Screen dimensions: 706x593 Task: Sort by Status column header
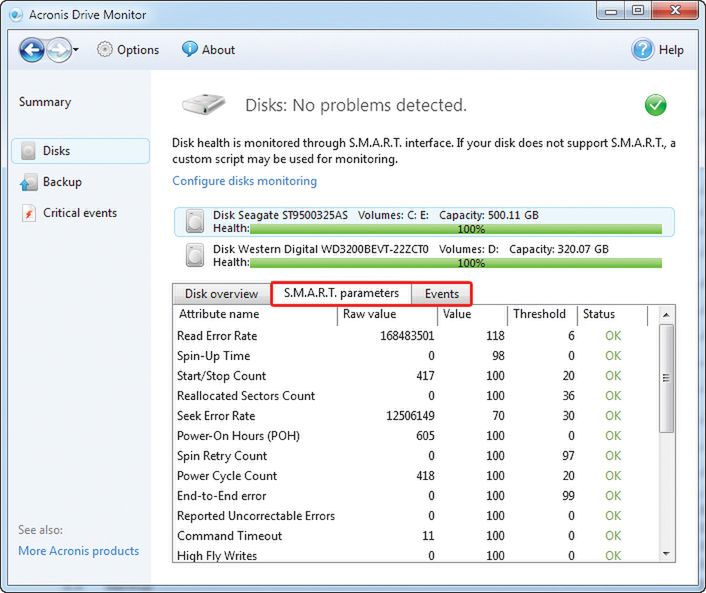(x=612, y=314)
